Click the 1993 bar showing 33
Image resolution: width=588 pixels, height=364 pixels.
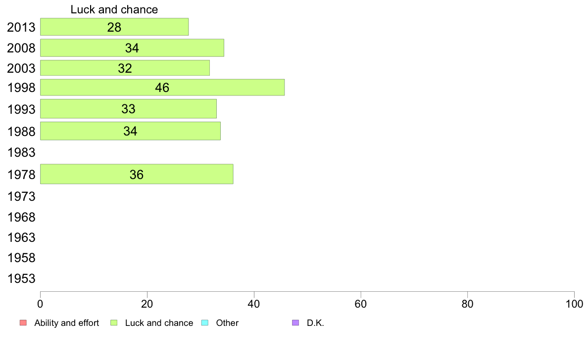coord(128,109)
